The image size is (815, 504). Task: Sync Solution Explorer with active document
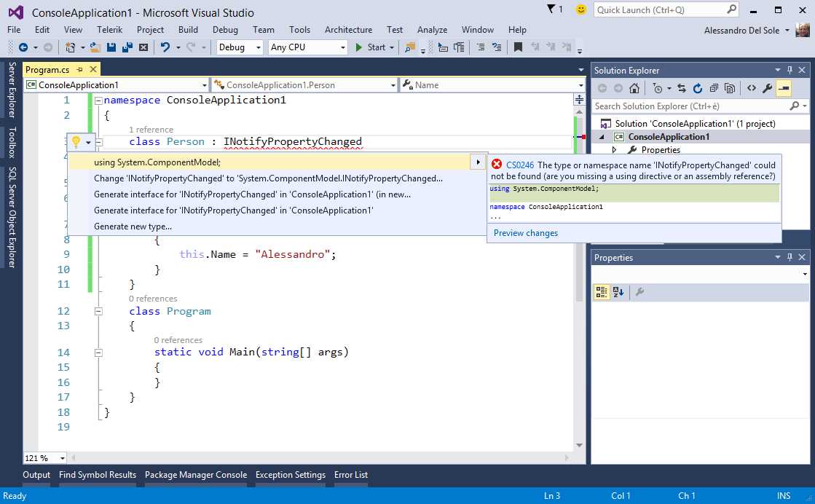pos(682,87)
